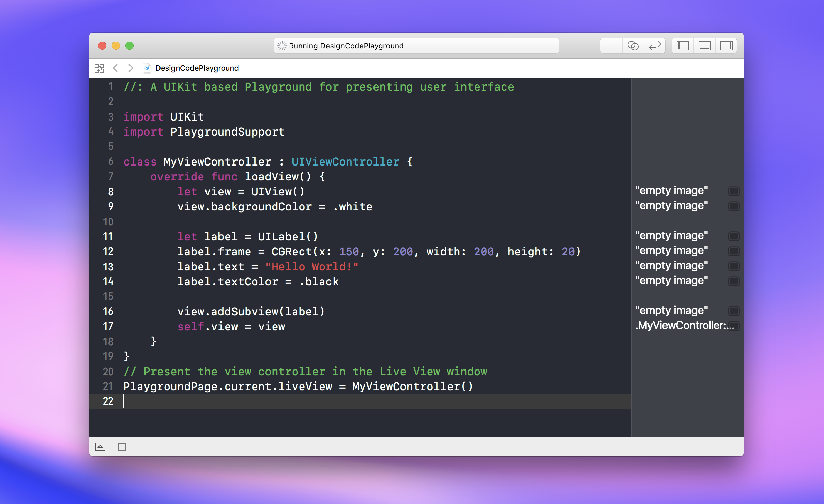Click the Running DesignCodePlayground activity field
824x504 pixels.
(416, 46)
